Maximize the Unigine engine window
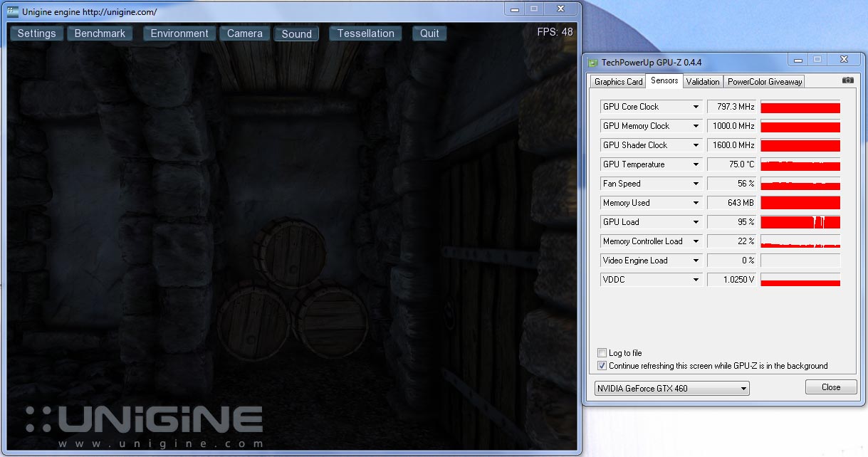Image resolution: width=868 pixels, height=457 pixels. 534,9
